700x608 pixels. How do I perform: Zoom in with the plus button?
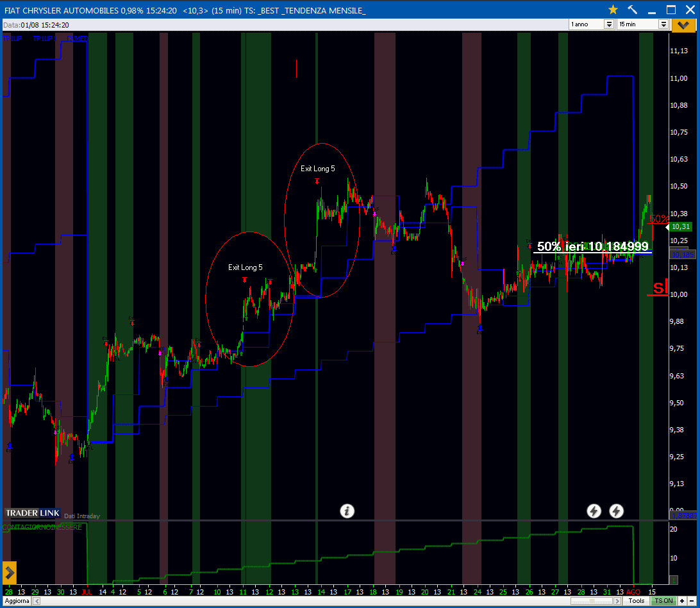tap(682, 601)
